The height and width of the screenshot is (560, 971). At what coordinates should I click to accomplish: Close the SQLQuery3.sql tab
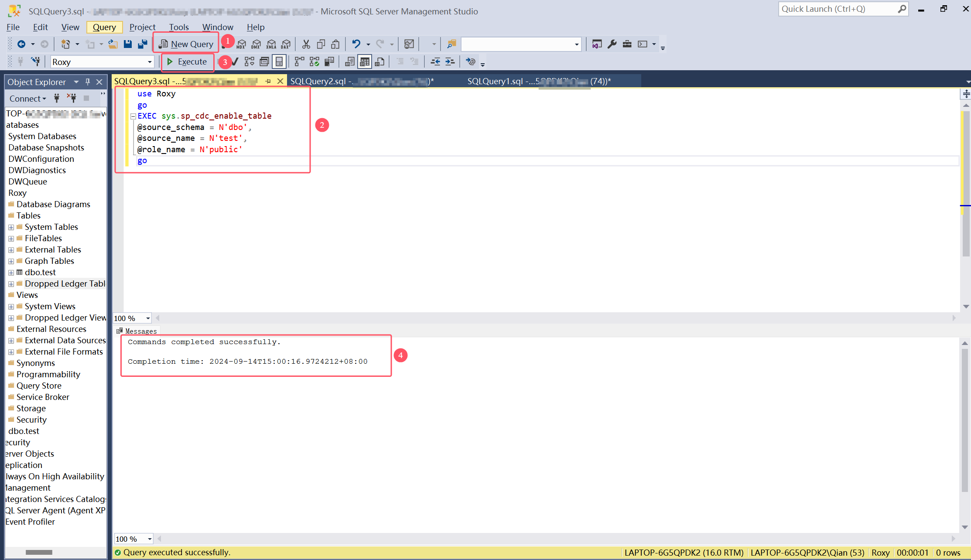[x=280, y=81]
